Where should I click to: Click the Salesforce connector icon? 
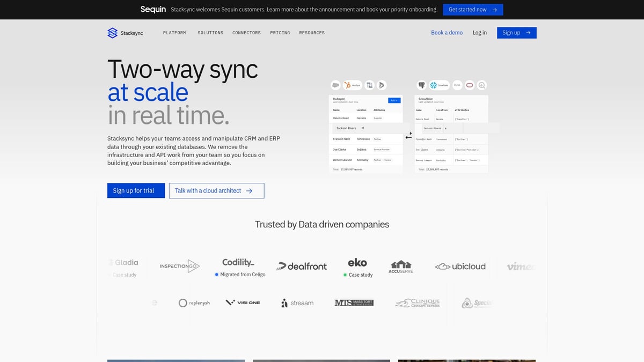click(335, 85)
